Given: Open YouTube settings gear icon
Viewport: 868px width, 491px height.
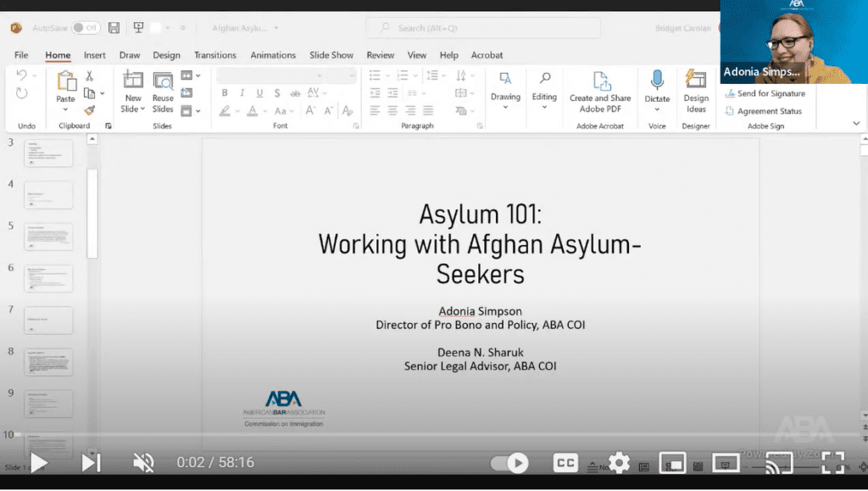Looking at the screenshot, I should click(x=619, y=463).
